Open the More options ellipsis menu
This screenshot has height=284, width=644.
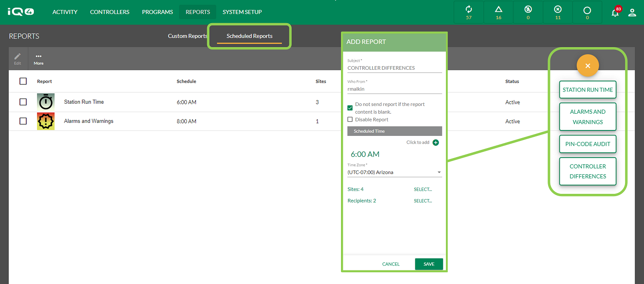click(38, 59)
